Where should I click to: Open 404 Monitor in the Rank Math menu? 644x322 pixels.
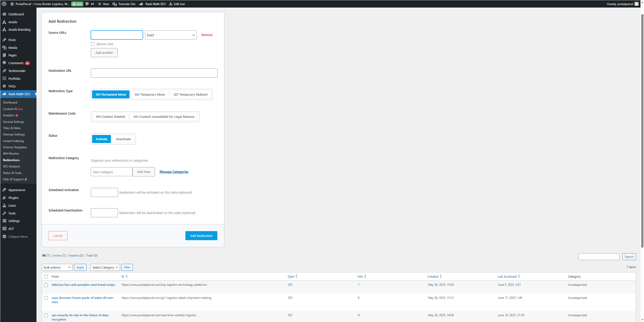(x=11, y=153)
